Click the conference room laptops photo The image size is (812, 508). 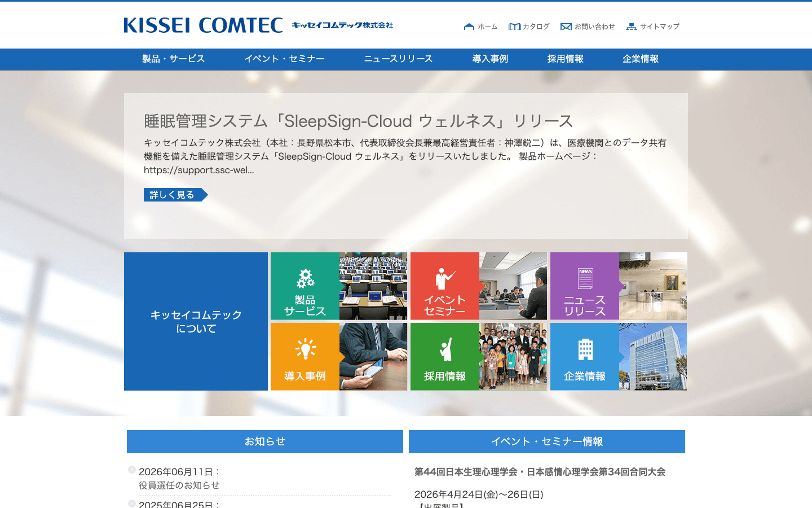[373, 286]
